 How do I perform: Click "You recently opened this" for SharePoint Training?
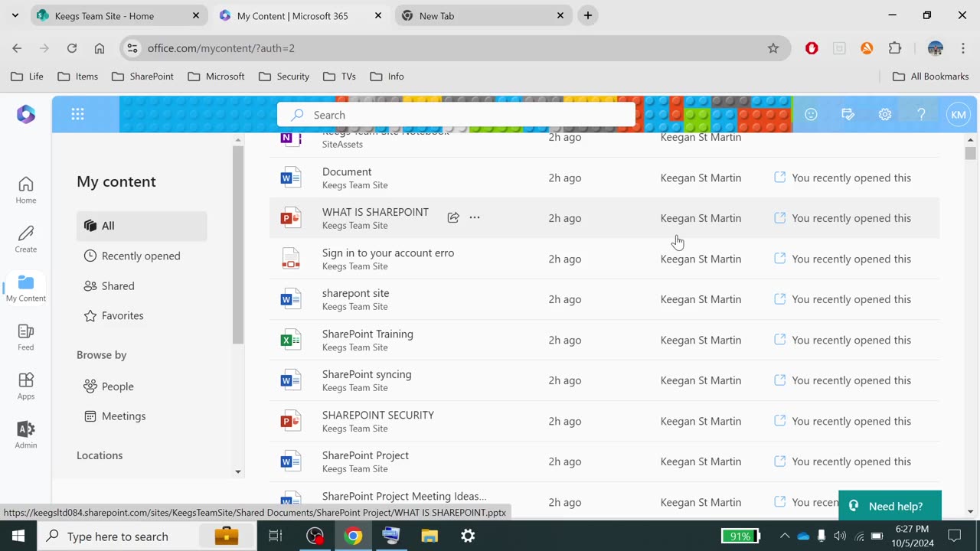coord(851,340)
